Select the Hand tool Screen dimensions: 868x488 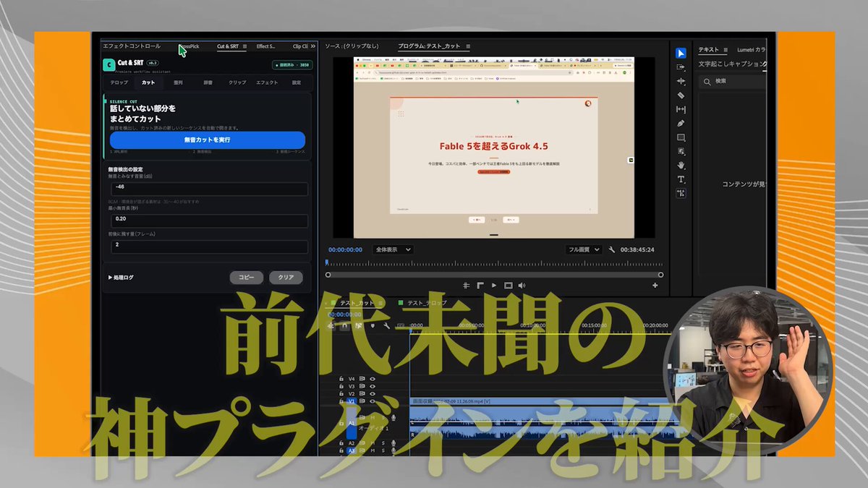coord(681,165)
